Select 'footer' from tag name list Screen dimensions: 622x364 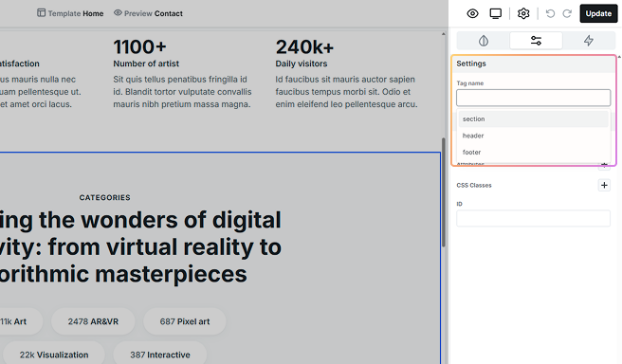coord(533,153)
